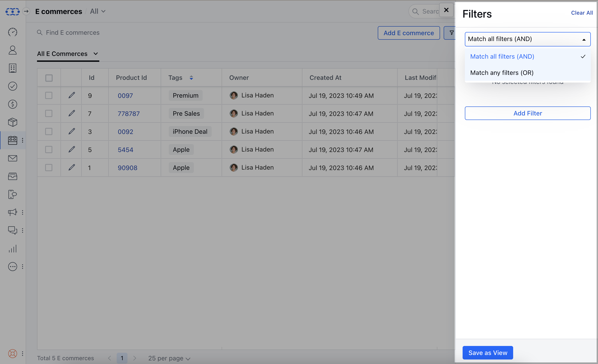Edit row with Product Id 778787
This screenshot has width=598, height=364.
(x=72, y=113)
